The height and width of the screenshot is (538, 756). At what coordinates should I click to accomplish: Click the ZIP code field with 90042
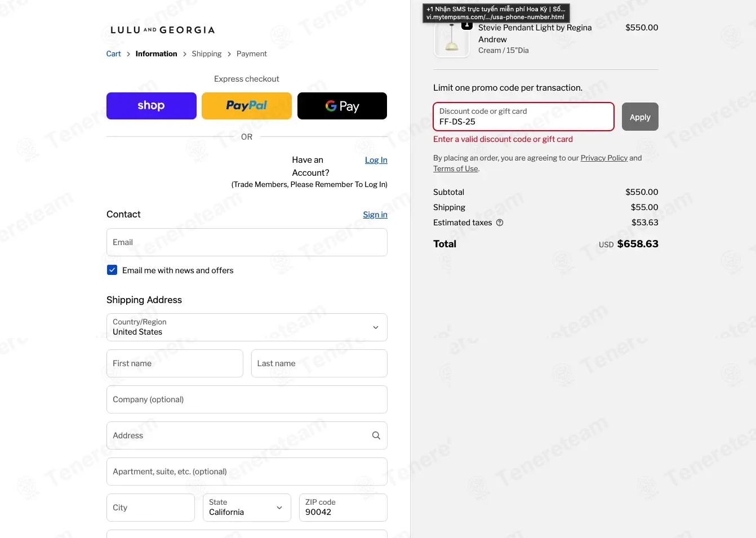point(343,508)
